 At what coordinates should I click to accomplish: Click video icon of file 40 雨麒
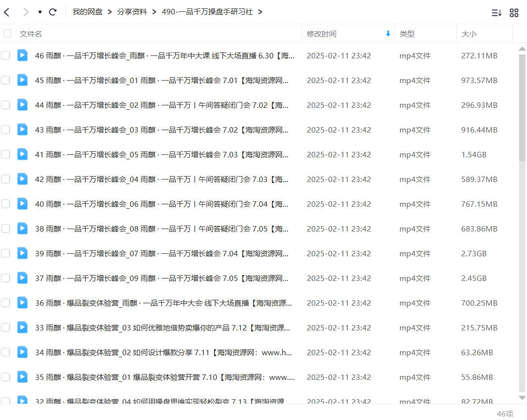23,204
